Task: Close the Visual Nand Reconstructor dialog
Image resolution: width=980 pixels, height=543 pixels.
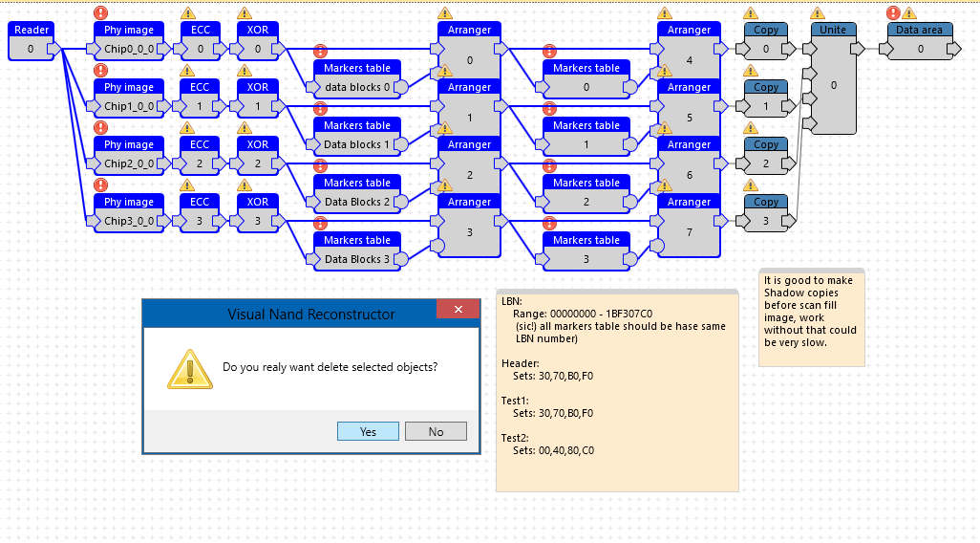Action: tap(458, 309)
